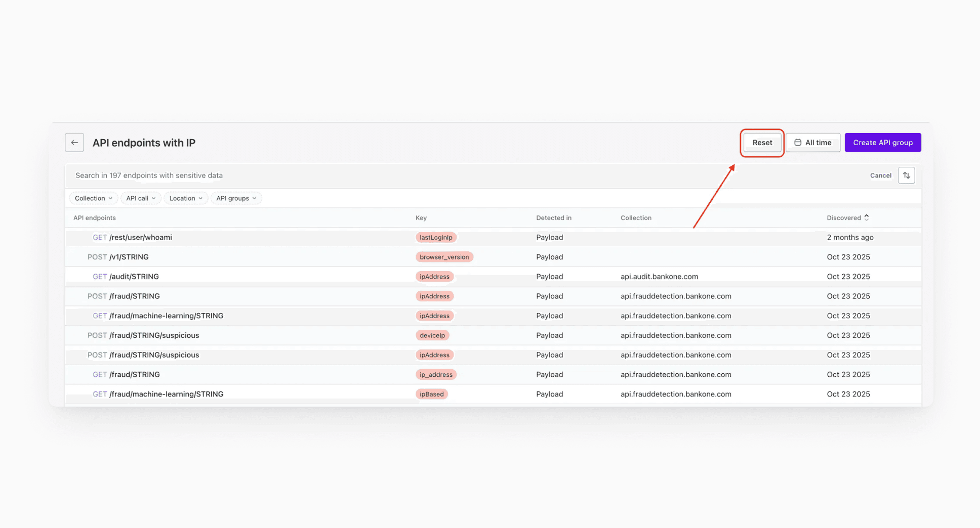Click the Reset button
980x528 pixels.
coord(762,143)
